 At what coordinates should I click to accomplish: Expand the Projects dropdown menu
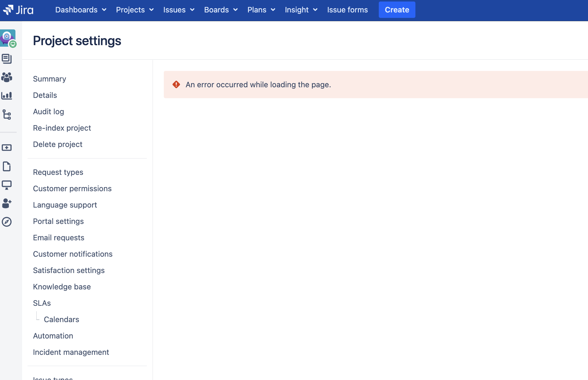(135, 10)
